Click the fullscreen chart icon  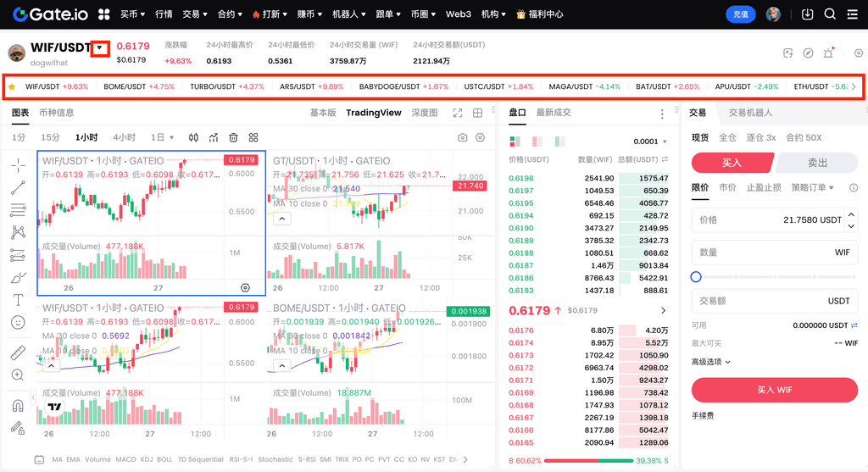[458, 113]
